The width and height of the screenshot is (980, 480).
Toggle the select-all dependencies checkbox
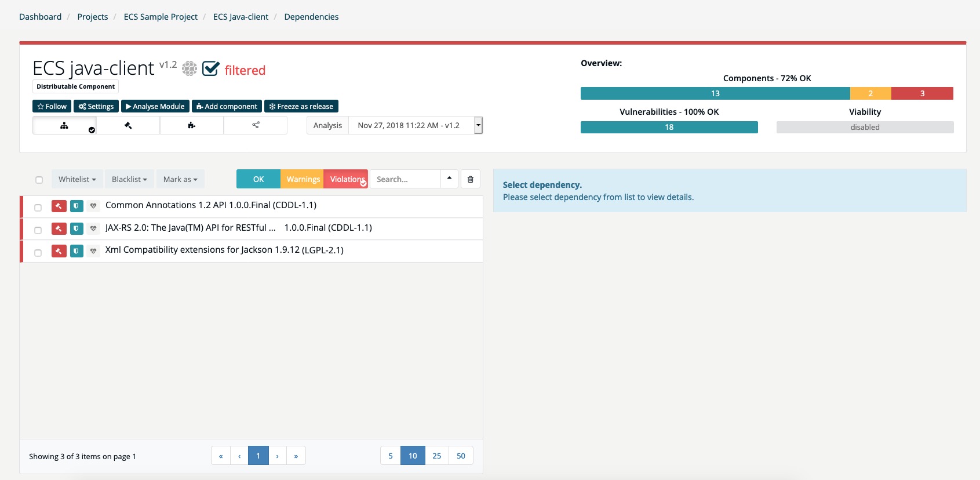coord(39,180)
